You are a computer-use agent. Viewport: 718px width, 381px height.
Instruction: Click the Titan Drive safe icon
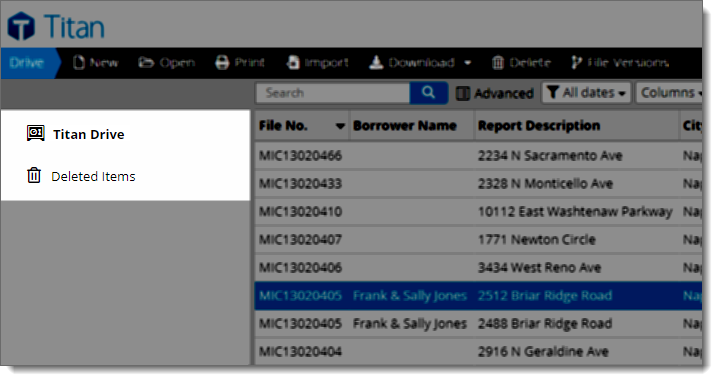[36, 133]
